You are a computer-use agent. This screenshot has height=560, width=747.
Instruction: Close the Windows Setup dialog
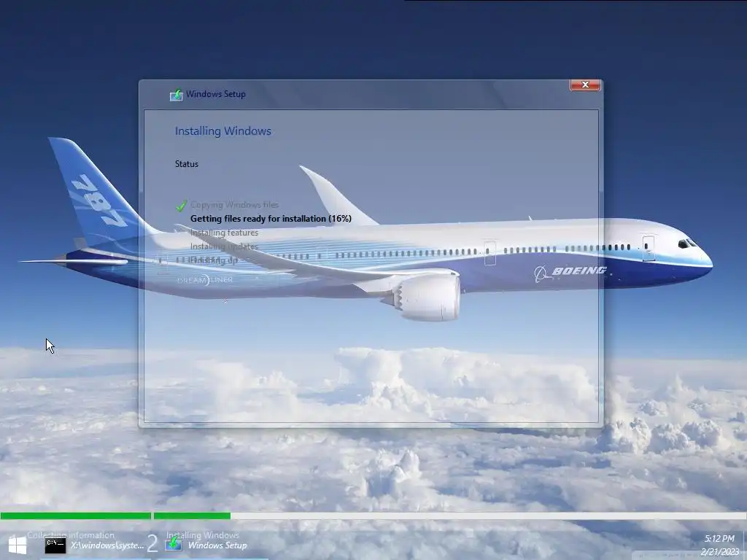585,85
